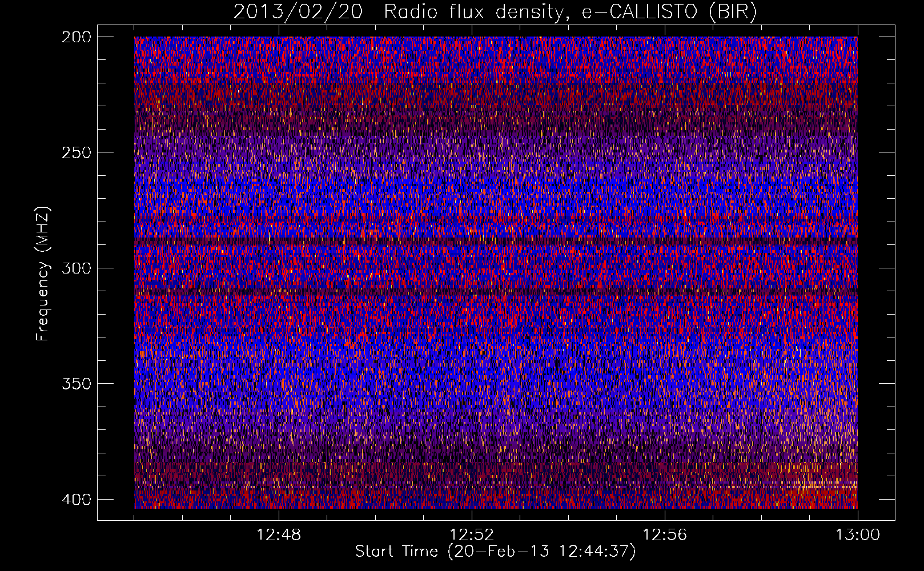Click the 'Start Time (20-Feb-13 12:44:37)' label
924x571 pixels.
click(x=495, y=552)
